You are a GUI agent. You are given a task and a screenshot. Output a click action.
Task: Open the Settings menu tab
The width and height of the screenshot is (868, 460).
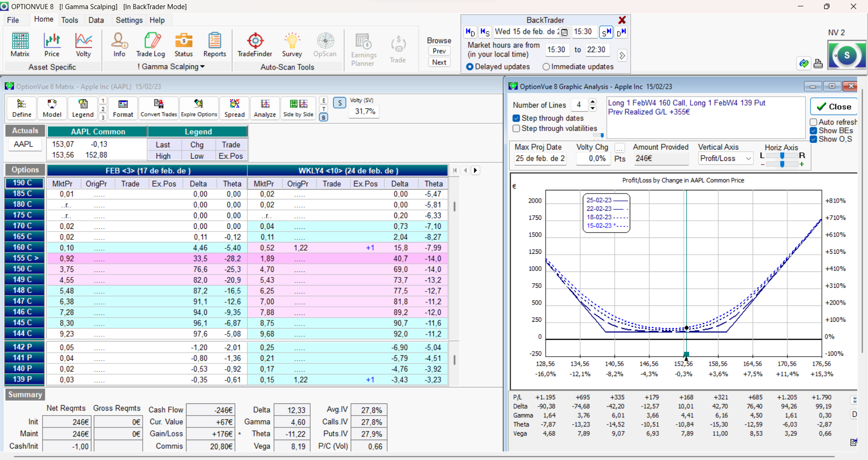click(x=129, y=20)
